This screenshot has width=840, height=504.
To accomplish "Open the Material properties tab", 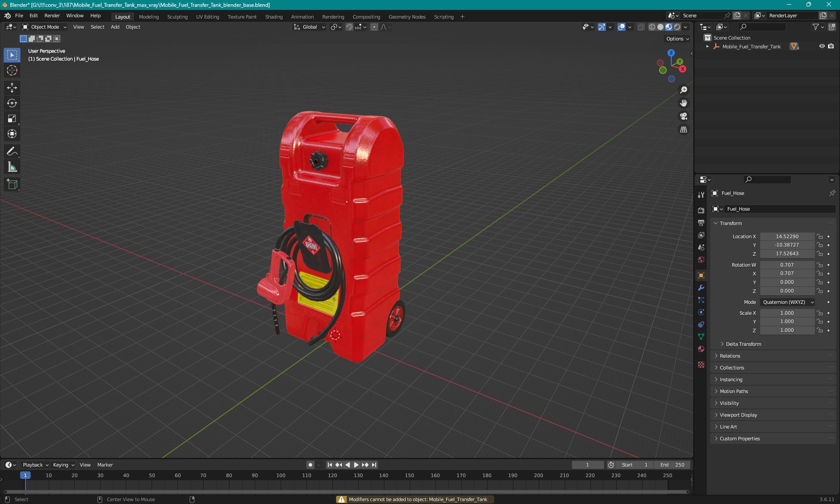I will tap(701, 349).
